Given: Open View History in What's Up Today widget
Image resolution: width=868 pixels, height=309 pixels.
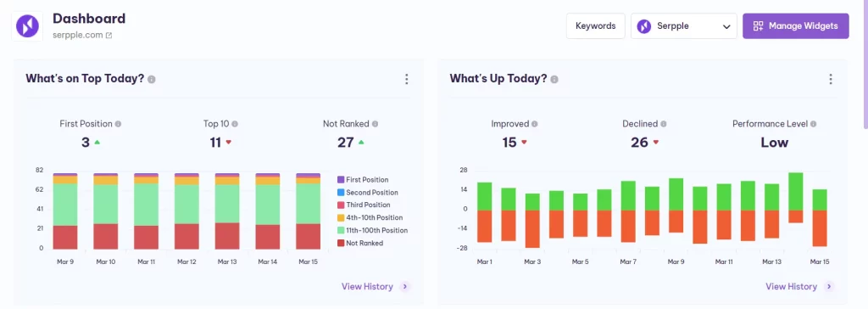Looking at the screenshot, I should [x=800, y=287].
